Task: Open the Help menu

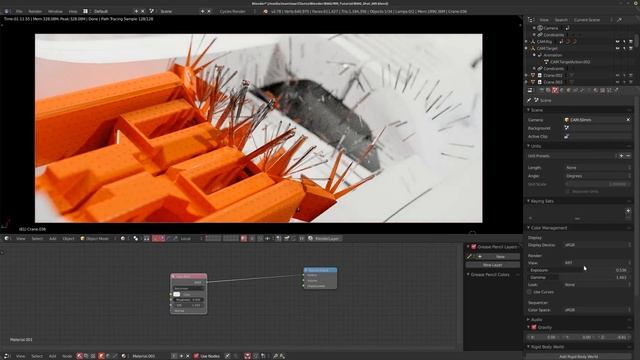Action: click(x=73, y=11)
